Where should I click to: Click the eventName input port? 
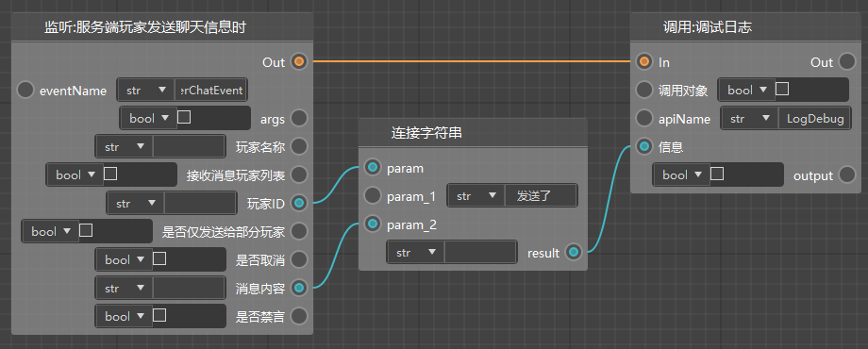(25, 91)
